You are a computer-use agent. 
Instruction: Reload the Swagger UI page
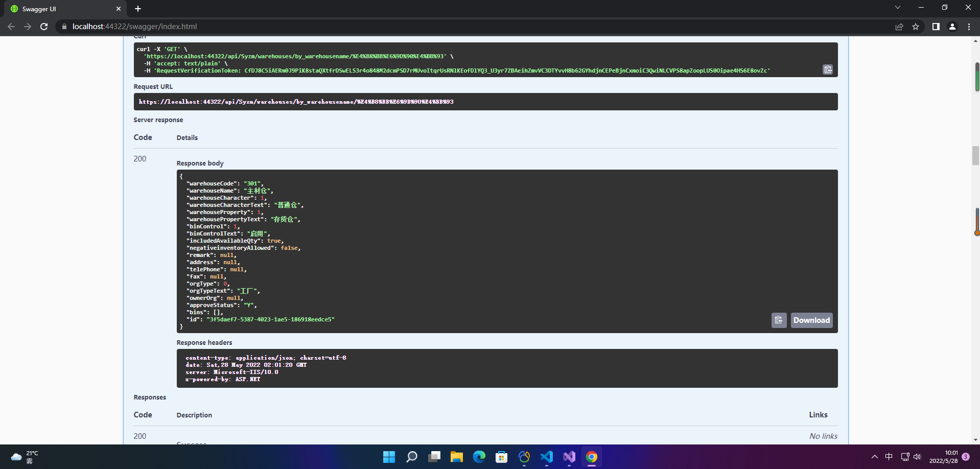tap(44, 27)
